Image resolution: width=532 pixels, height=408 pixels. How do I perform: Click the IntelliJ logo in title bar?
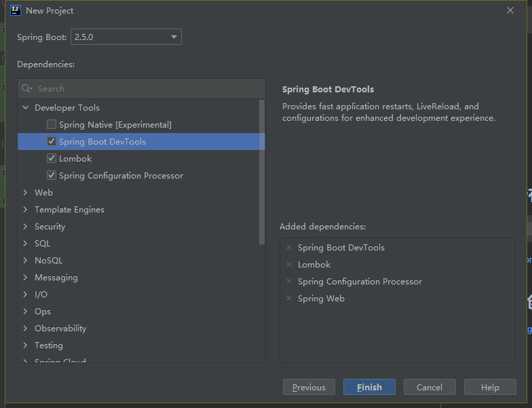pos(16,10)
